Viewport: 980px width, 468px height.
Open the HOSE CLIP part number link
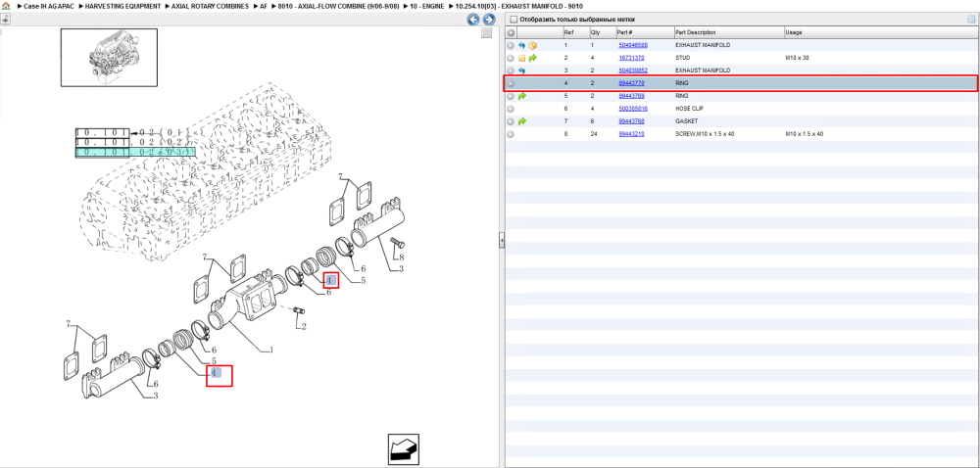point(632,109)
